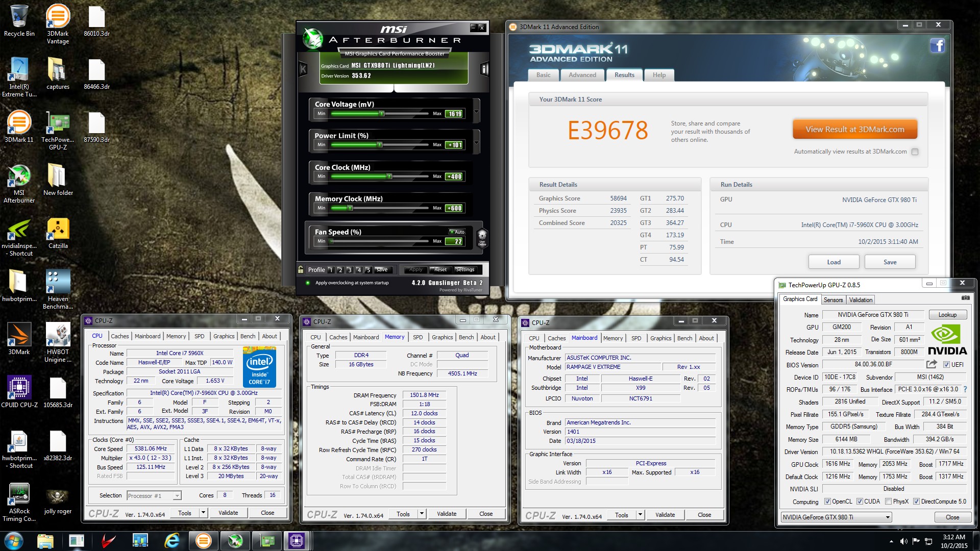The width and height of the screenshot is (980, 551).
Task: Switch to the Sensors tab in GPU-Z
Action: pyautogui.click(x=833, y=300)
